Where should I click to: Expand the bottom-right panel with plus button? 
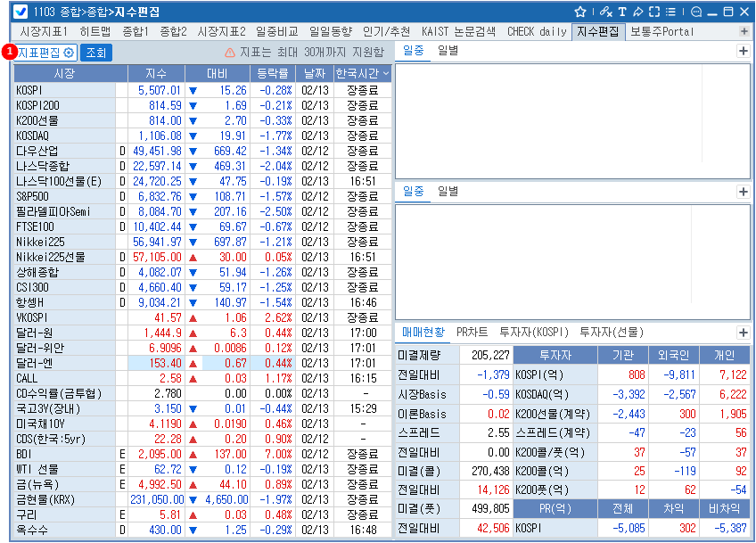pos(743,332)
